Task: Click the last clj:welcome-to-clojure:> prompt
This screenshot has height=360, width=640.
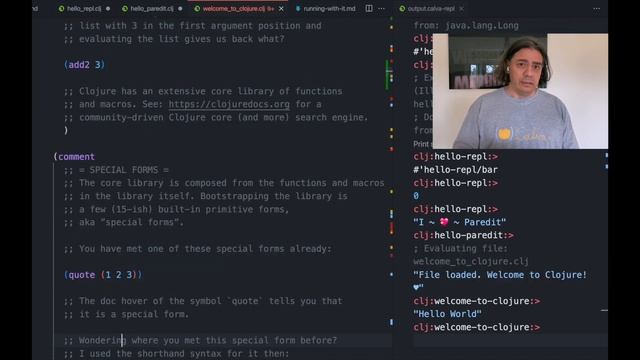Action: [476, 327]
